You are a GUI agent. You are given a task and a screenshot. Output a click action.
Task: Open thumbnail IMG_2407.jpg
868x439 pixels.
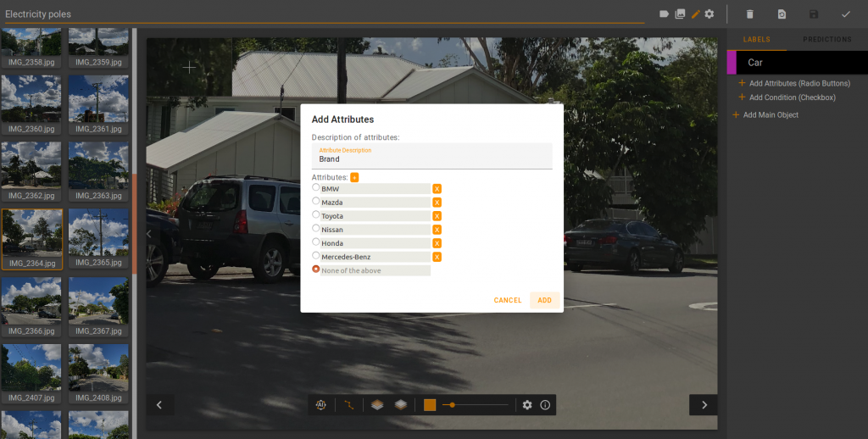(31, 374)
